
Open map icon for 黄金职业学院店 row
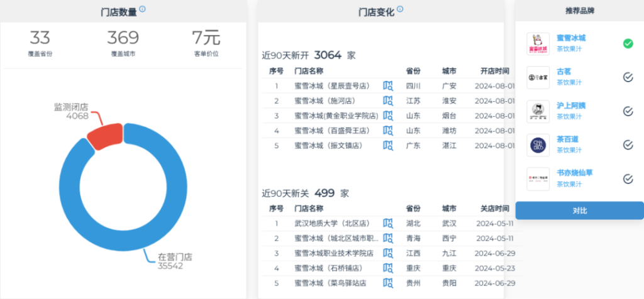click(x=388, y=116)
